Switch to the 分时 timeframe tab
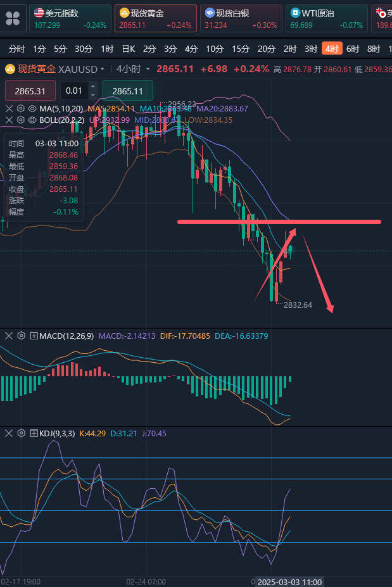Image resolution: width=392 pixels, height=587 pixels. (x=17, y=49)
